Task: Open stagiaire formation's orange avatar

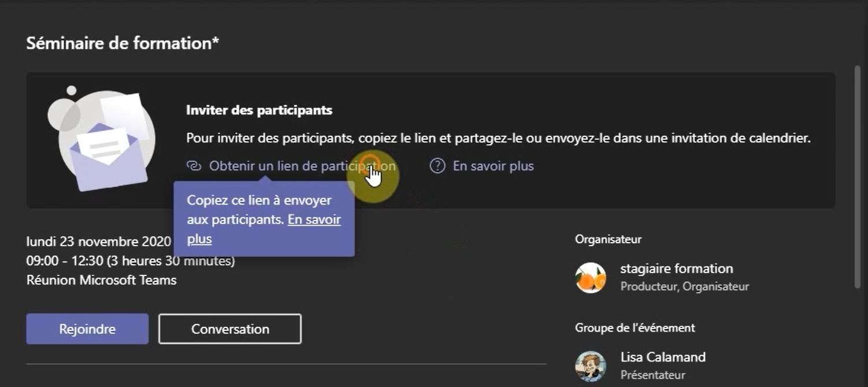Action: [591, 278]
